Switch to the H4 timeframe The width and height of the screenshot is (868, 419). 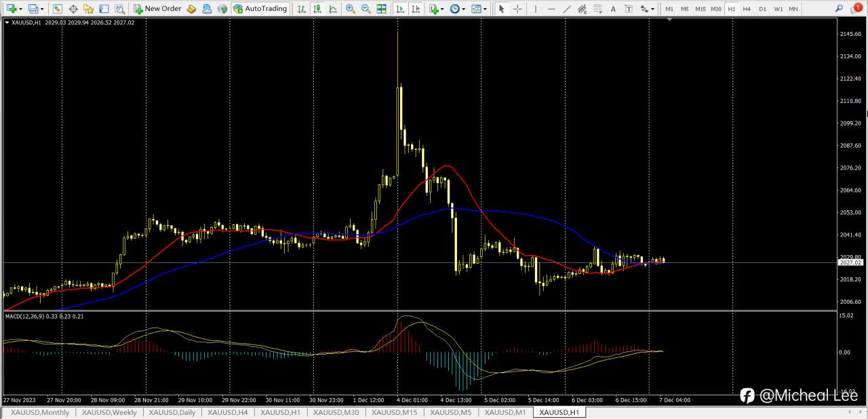(x=747, y=9)
